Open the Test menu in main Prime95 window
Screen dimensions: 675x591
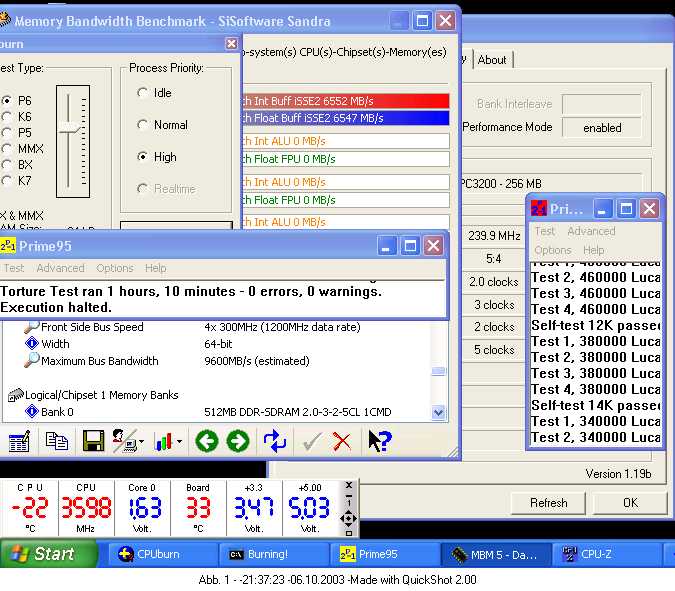point(14,268)
